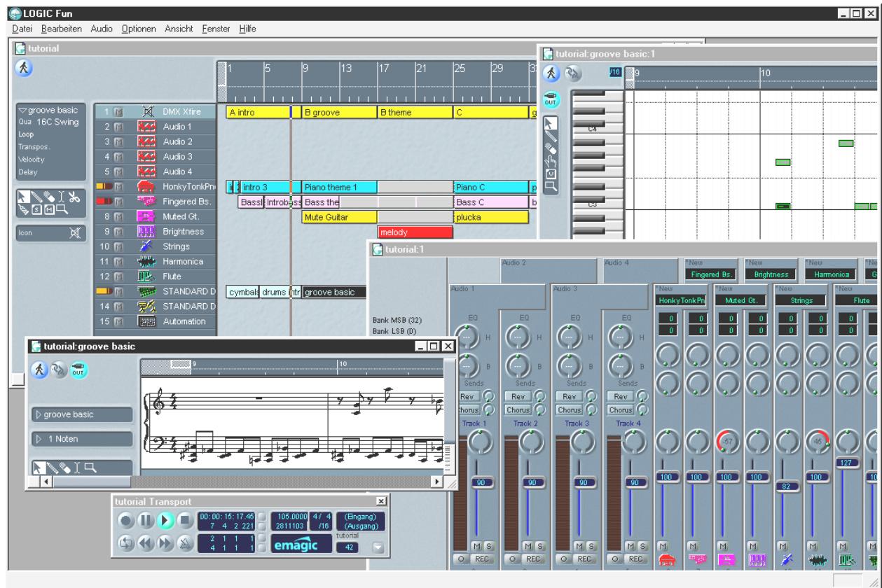This screenshot has width=882, height=588.
Task: Mute the Strings mixer channel
Action: (x=783, y=545)
